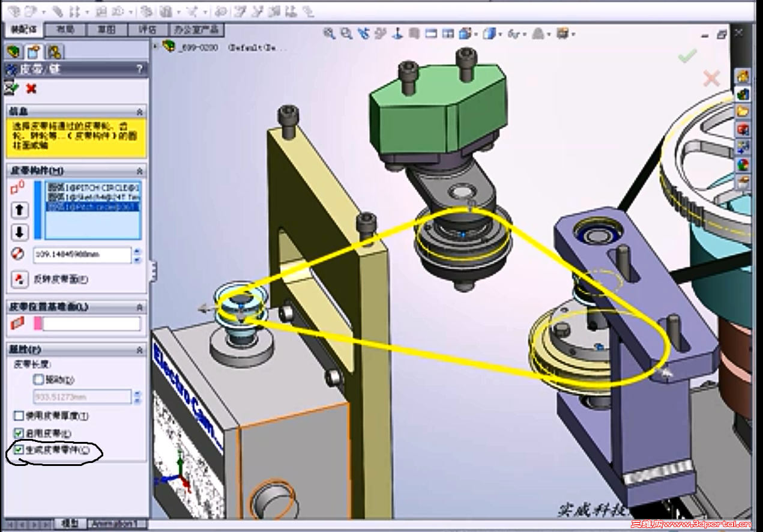Move selected belt member down
This screenshot has height=532, width=763.
[x=20, y=232]
